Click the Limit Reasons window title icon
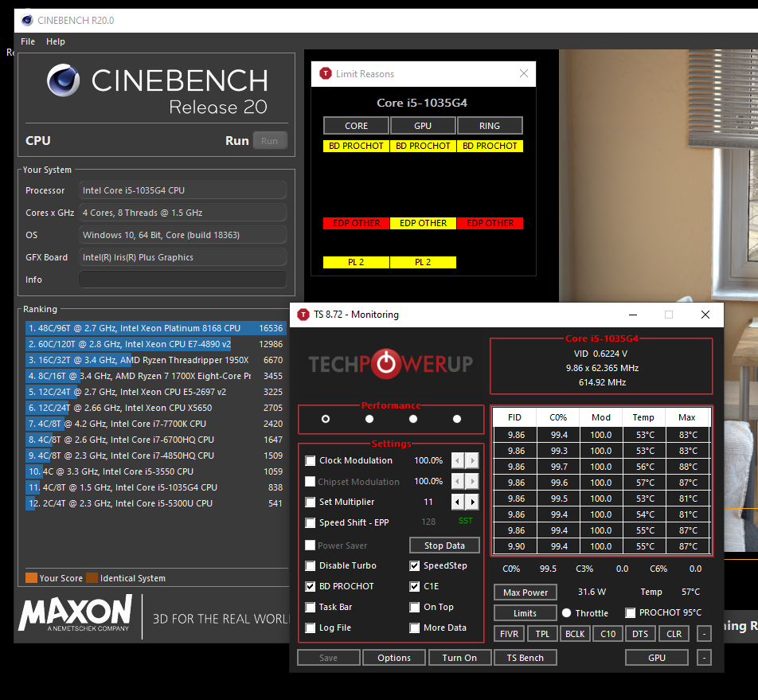Image resolution: width=758 pixels, height=700 pixels. coord(325,74)
